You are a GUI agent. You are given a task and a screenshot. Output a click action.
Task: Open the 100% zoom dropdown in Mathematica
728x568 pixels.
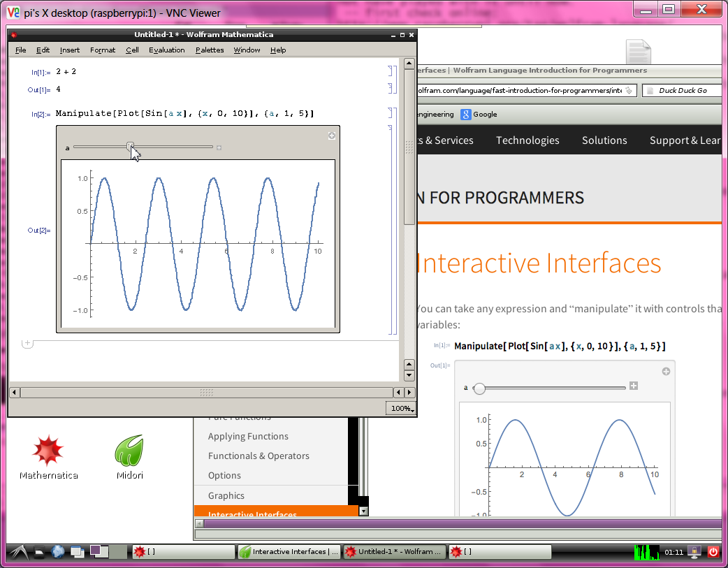point(401,408)
